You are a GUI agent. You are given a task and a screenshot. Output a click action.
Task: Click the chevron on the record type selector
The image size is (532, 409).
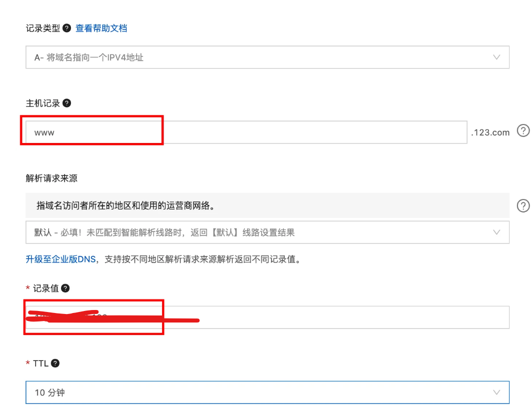[x=497, y=57]
